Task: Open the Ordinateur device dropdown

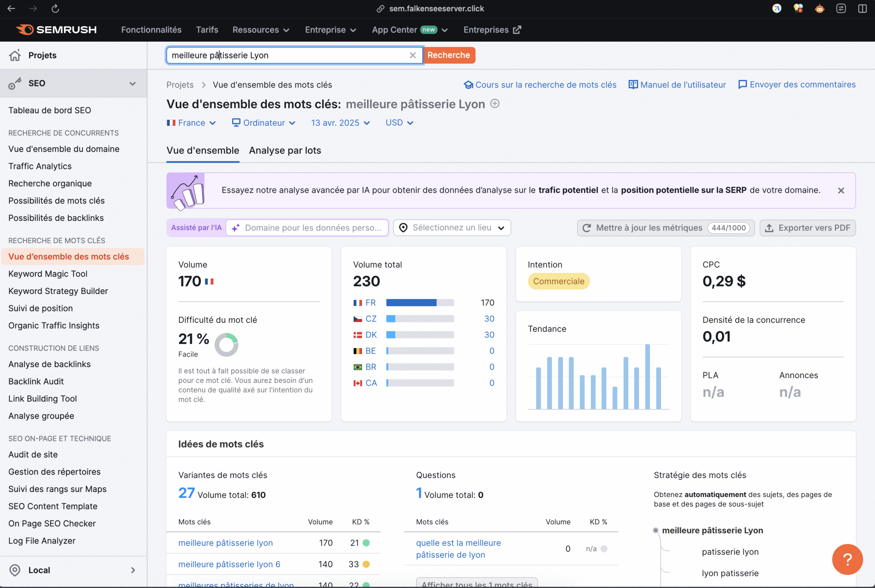Action: pos(264,123)
